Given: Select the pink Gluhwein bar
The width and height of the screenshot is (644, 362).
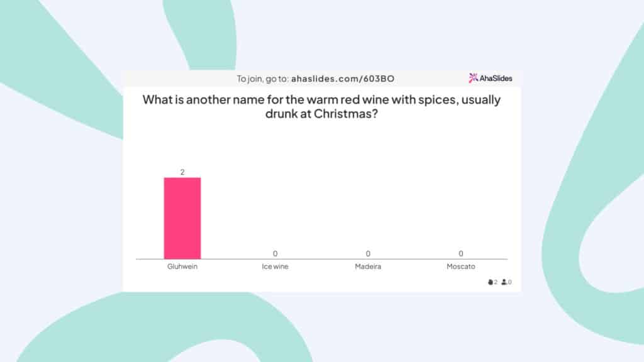Looking at the screenshot, I should tap(182, 218).
